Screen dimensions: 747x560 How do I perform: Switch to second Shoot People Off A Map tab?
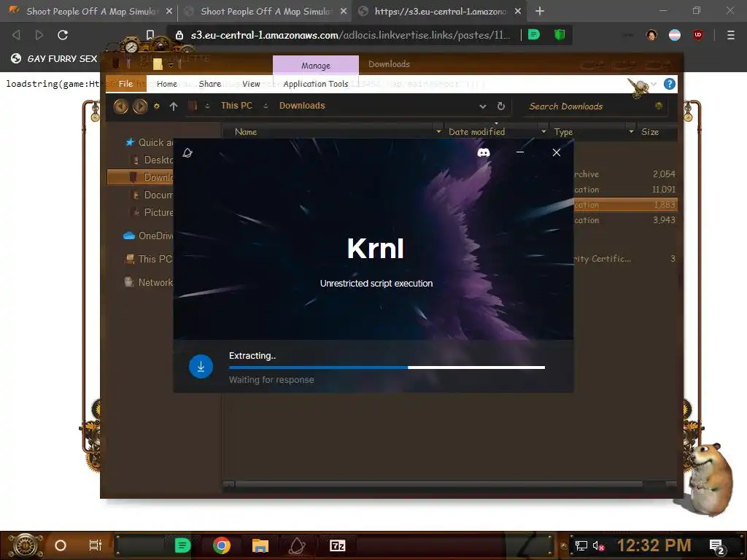[x=264, y=12]
